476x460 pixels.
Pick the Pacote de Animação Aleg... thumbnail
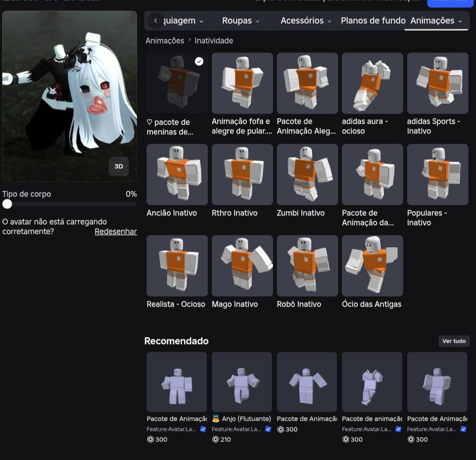tap(307, 83)
